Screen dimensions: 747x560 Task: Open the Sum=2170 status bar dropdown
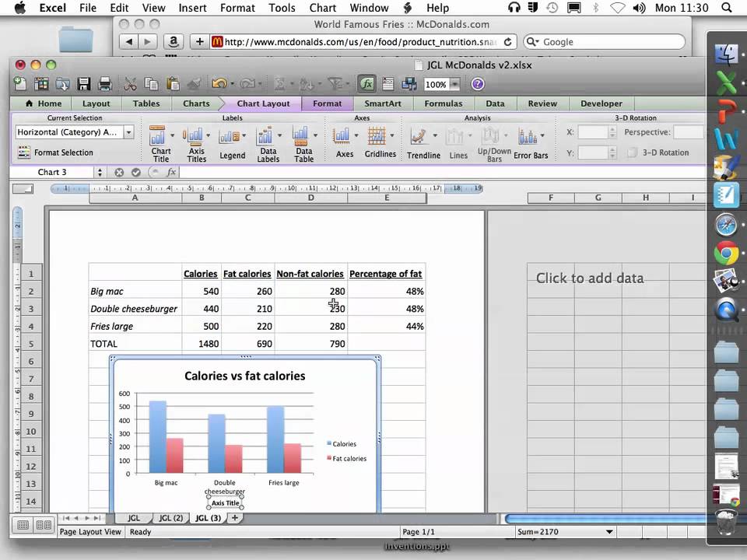coord(609,532)
